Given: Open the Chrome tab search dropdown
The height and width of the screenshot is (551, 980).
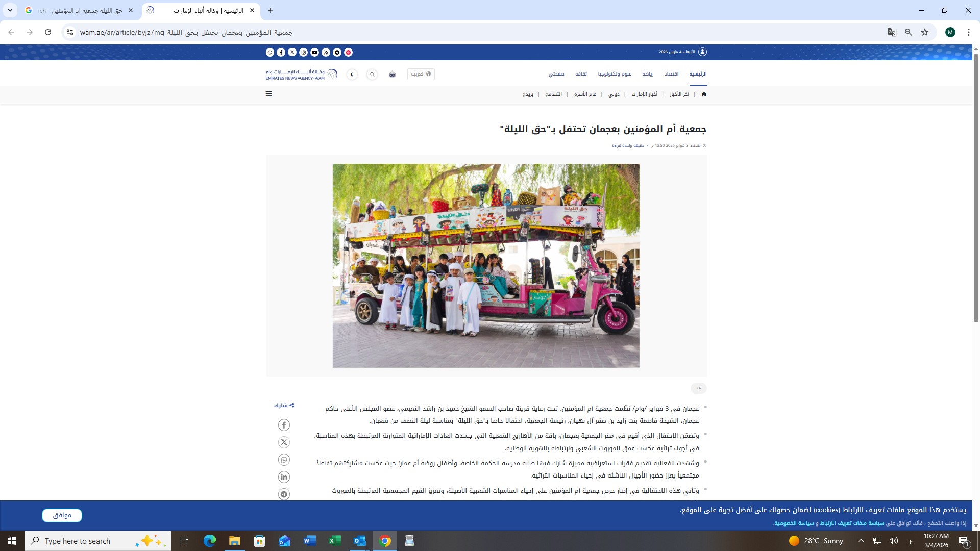Looking at the screenshot, I should pos(10,10).
